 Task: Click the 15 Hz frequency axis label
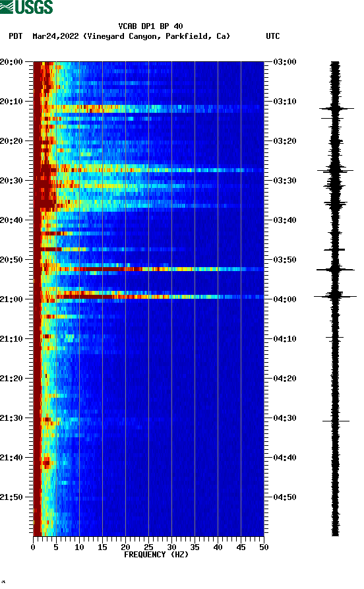coord(102,547)
